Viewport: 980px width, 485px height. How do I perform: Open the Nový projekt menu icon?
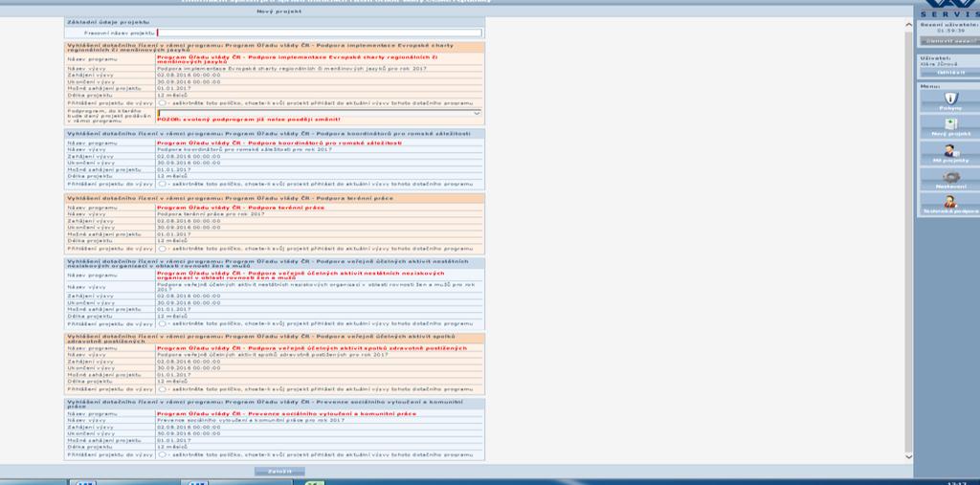(950, 123)
